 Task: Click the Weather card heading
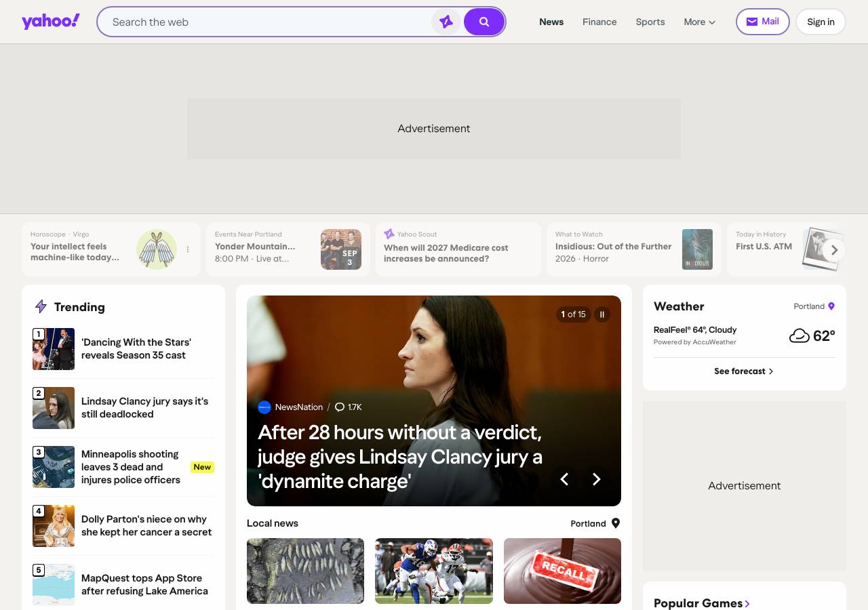click(x=679, y=306)
